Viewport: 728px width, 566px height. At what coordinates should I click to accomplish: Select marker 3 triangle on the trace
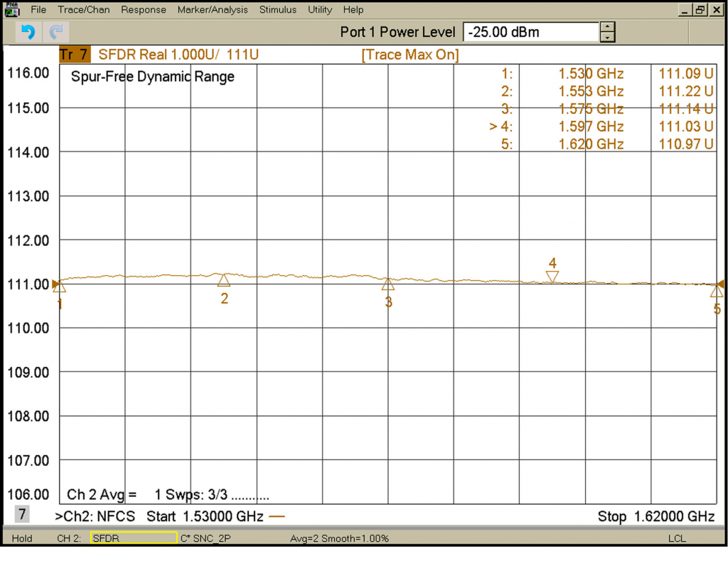click(x=388, y=284)
